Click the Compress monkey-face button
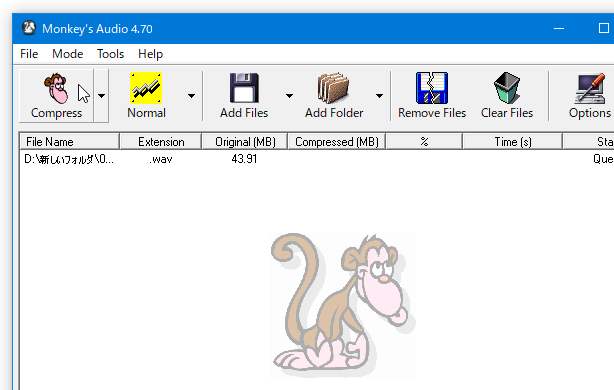 56,96
